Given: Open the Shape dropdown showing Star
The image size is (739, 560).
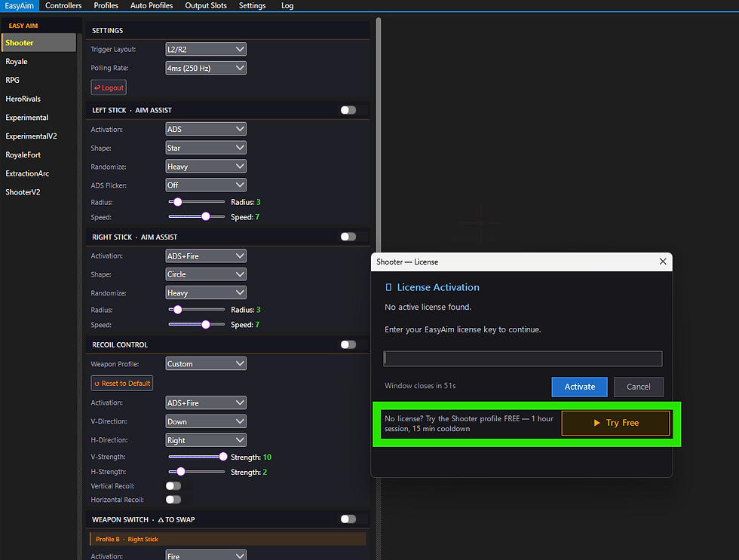Looking at the screenshot, I should pos(205,148).
